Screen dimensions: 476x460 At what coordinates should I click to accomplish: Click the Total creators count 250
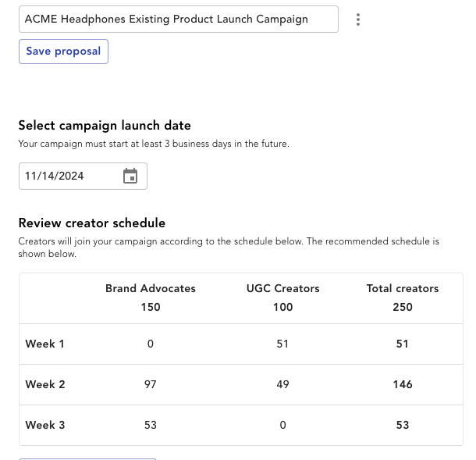point(402,307)
